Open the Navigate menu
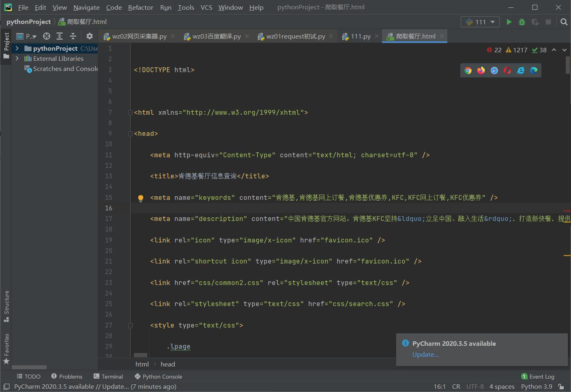 pos(86,7)
